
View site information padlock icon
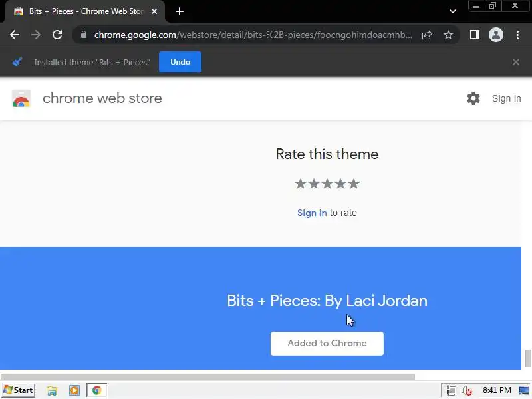click(84, 35)
